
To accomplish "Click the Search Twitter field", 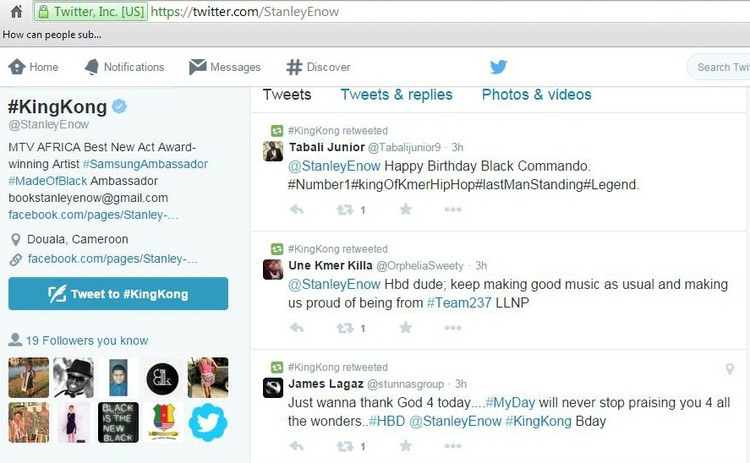I will pos(719,67).
